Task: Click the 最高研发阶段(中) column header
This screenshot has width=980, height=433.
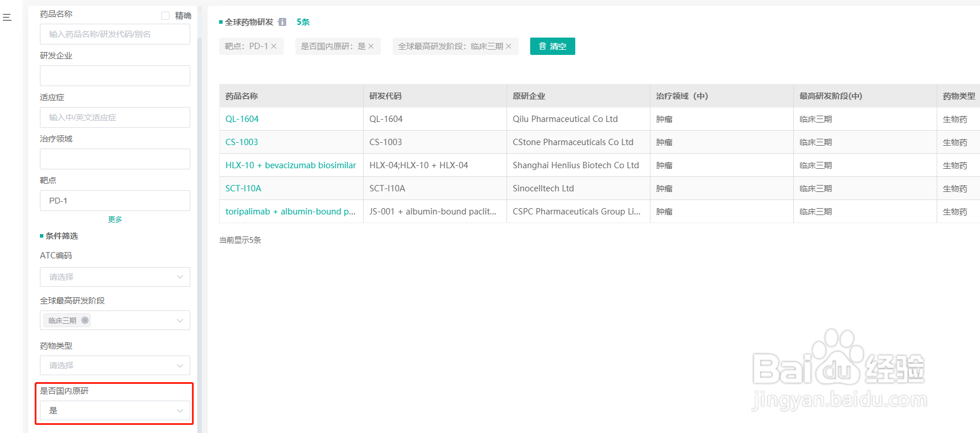Action: [x=865, y=96]
